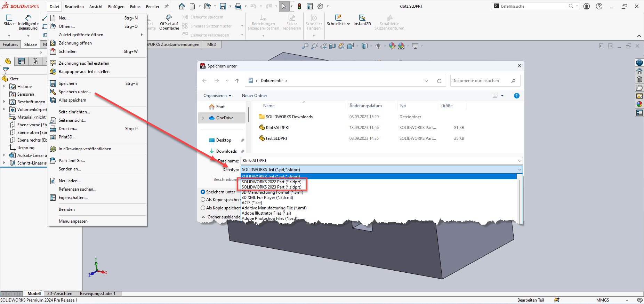This screenshot has width=644, height=304.
Task: Click the print icon in top toolbar
Action: pyautogui.click(x=238, y=6)
